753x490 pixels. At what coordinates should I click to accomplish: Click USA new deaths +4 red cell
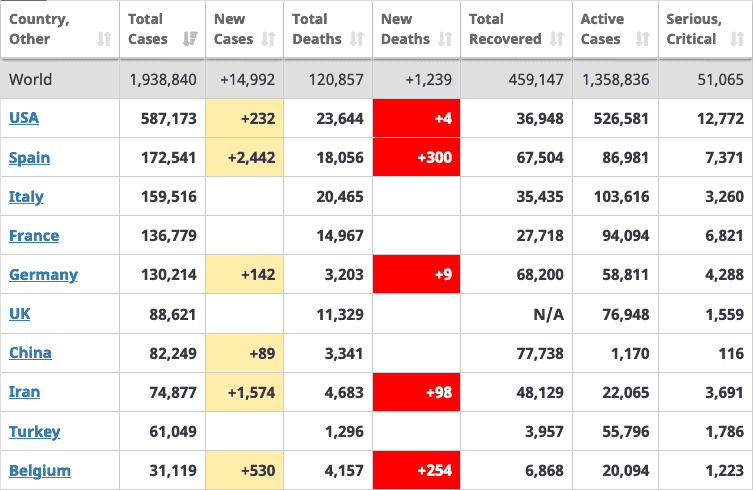coord(416,118)
